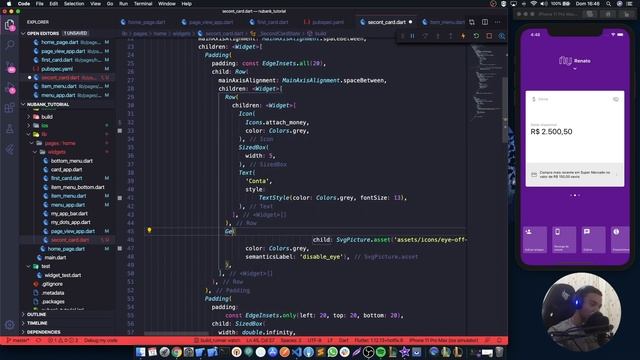Expand the build folder
640x360 pixels.
pos(47,117)
